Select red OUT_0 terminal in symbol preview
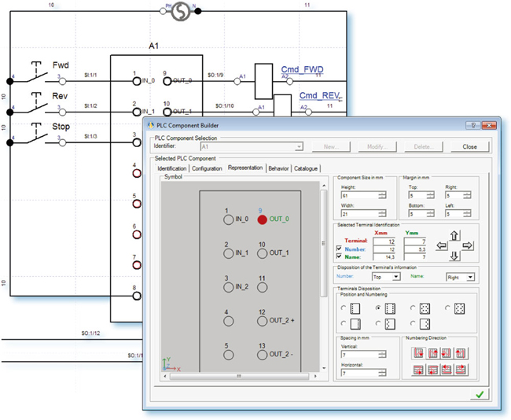This screenshot has height=420, width=511. point(262,219)
